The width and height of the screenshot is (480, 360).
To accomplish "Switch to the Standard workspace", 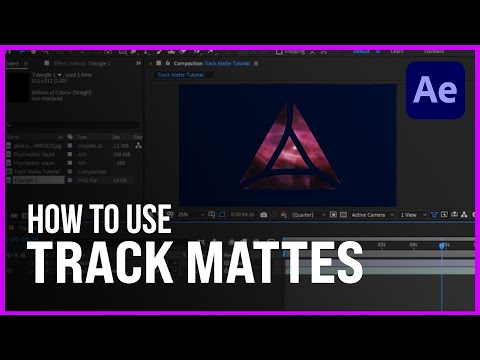I will point(434,52).
